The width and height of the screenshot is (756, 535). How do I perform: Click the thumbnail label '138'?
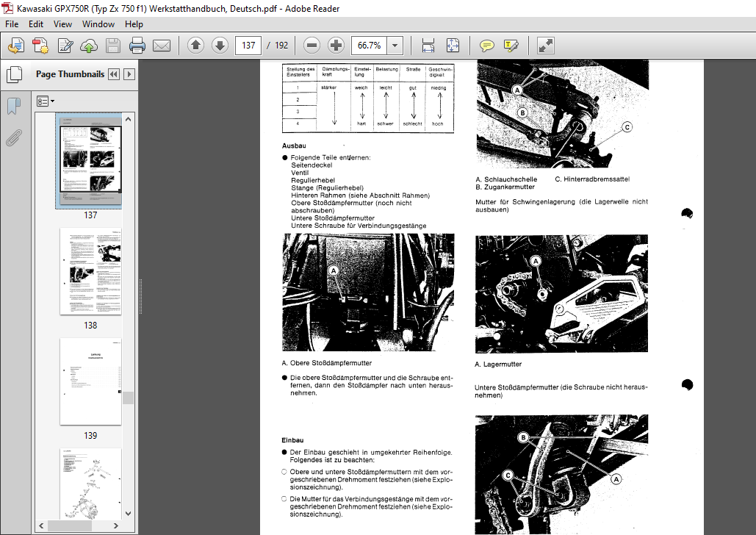click(90, 325)
